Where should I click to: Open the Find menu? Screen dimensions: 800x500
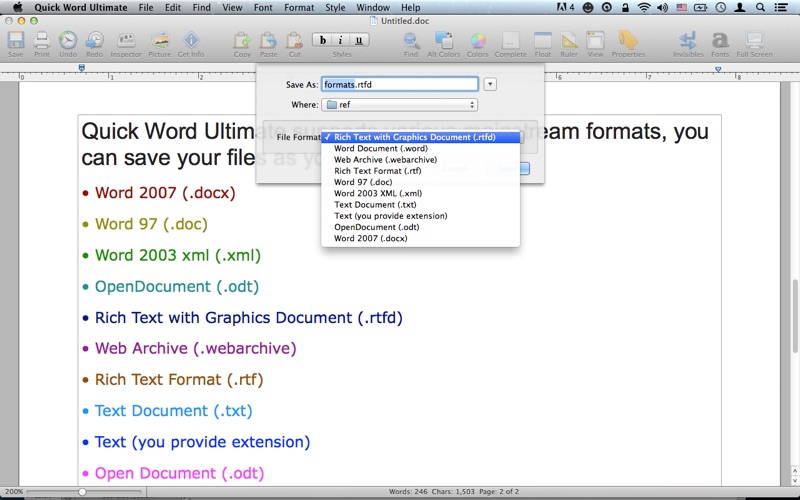[202, 7]
